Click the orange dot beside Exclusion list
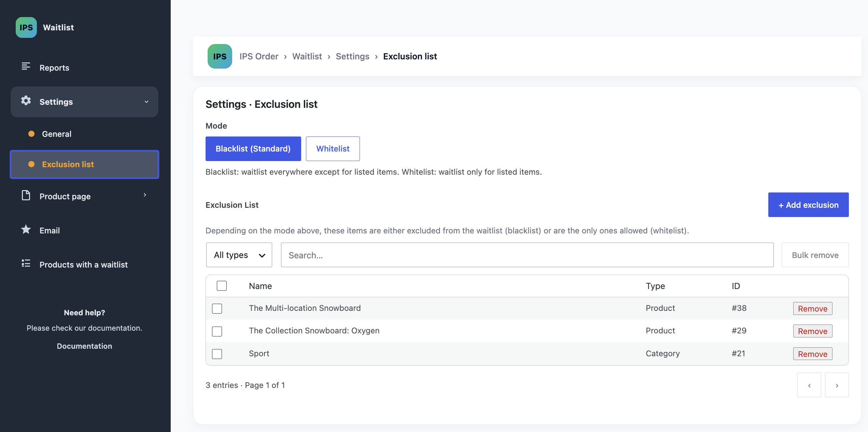This screenshot has height=432, width=868. pyautogui.click(x=31, y=164)
